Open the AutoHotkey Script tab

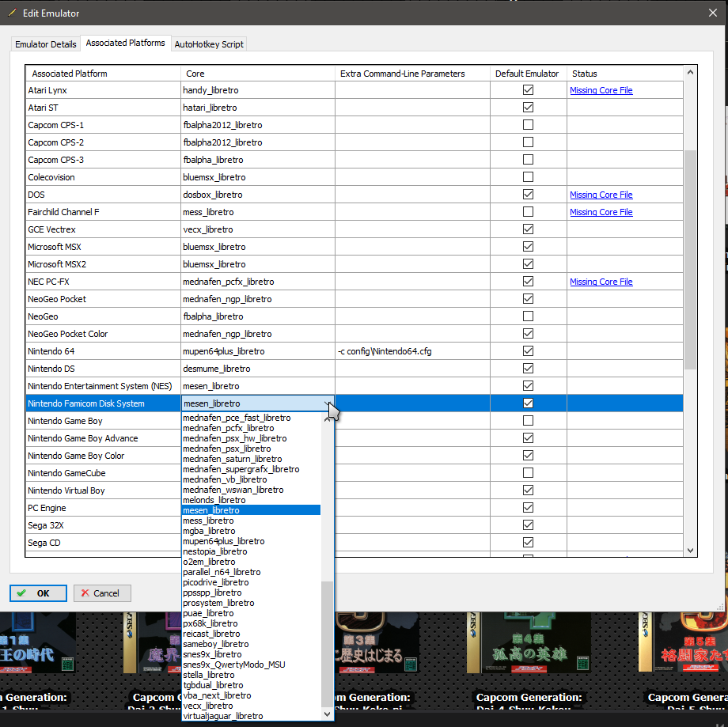pyautogui.click(x=209, y=44)
